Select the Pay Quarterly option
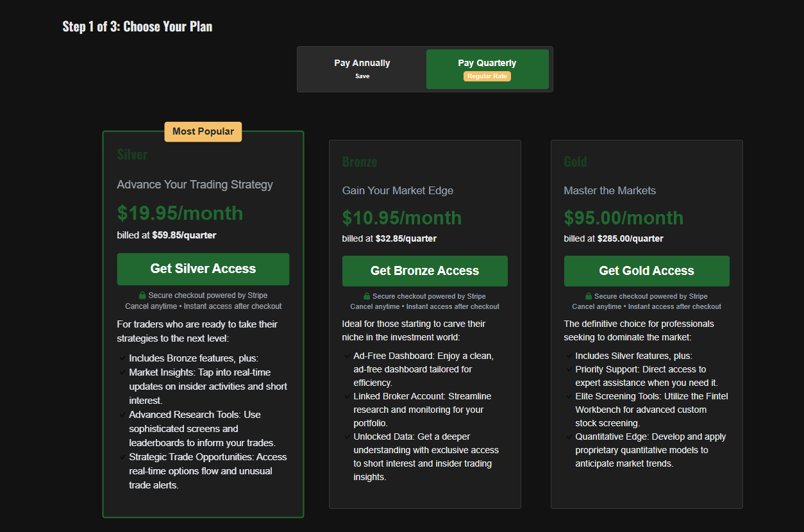This screenshot has height=532, width=804. (487, 69)
